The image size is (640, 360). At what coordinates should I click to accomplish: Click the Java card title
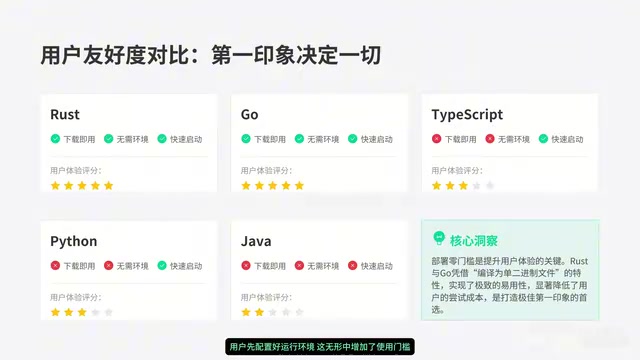coord(256,242)
